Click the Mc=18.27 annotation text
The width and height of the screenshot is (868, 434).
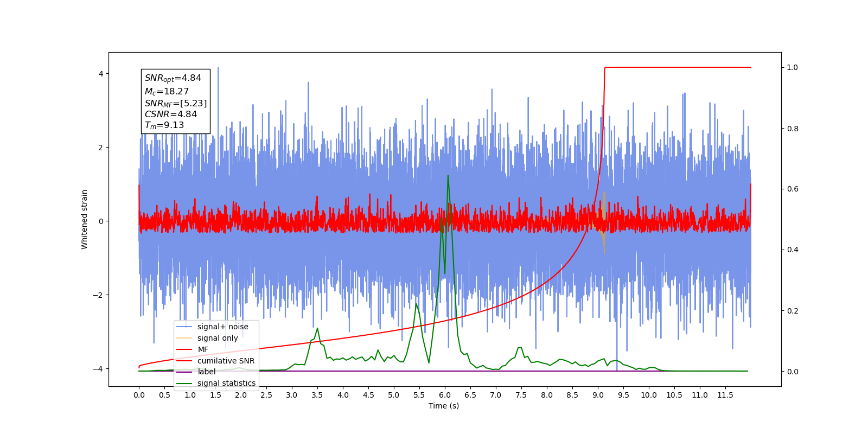coord(167,92)
